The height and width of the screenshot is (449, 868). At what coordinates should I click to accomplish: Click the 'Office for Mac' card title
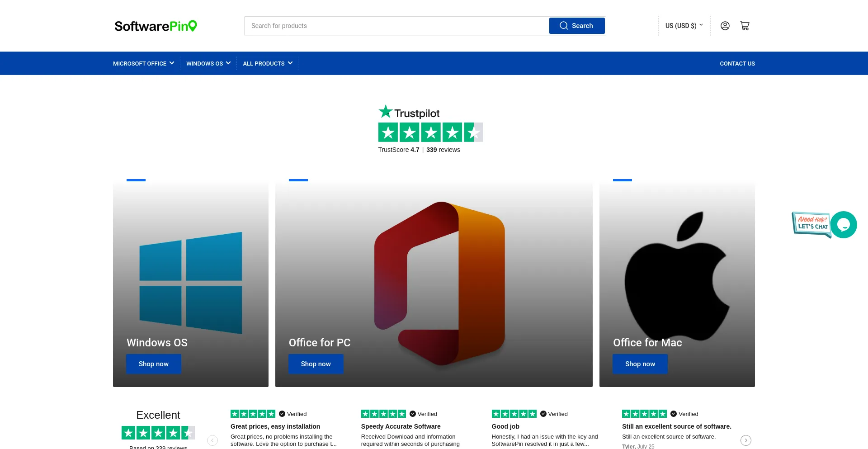pyautogui.click(x=647, y=343)
